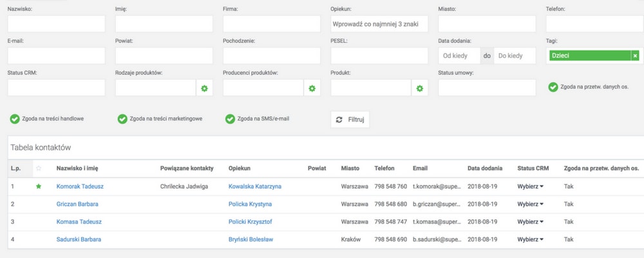Click email b.griczan@super... cell
644x258 pixels.
437,204
